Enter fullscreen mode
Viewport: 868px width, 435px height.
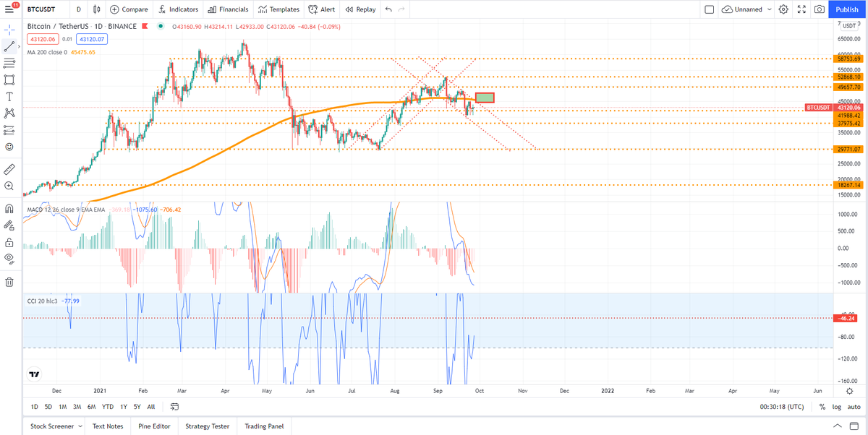click(801, 9)
